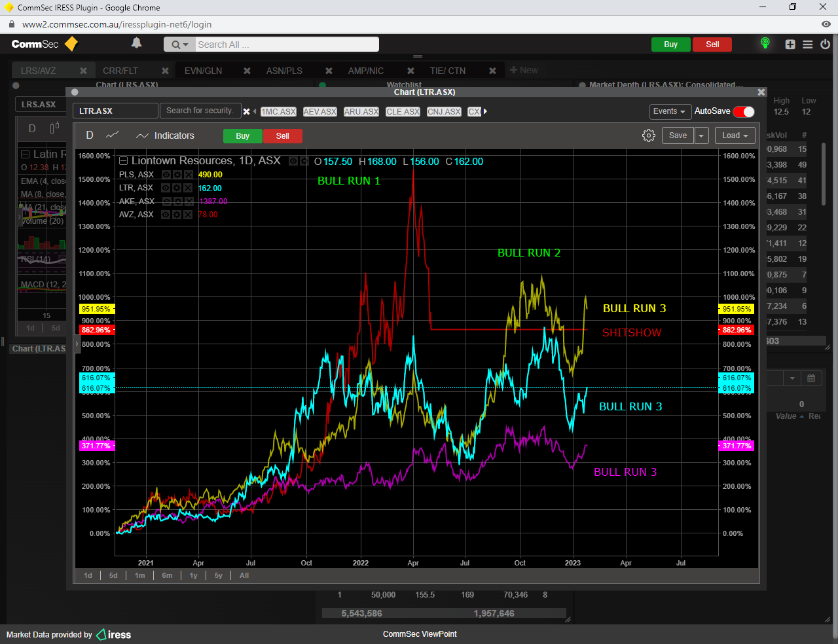Click the plus add-widget icon
This screenshot has width=838, height=644.
click(x=790, y=45)
